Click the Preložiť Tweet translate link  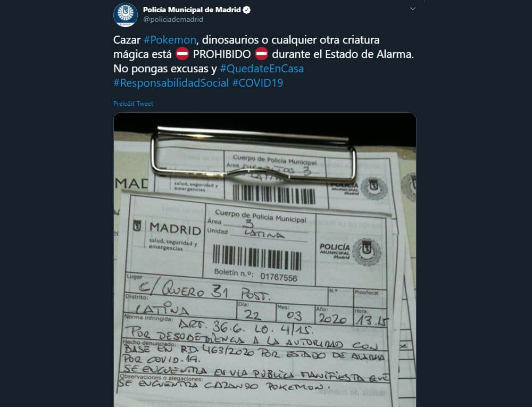133,103
